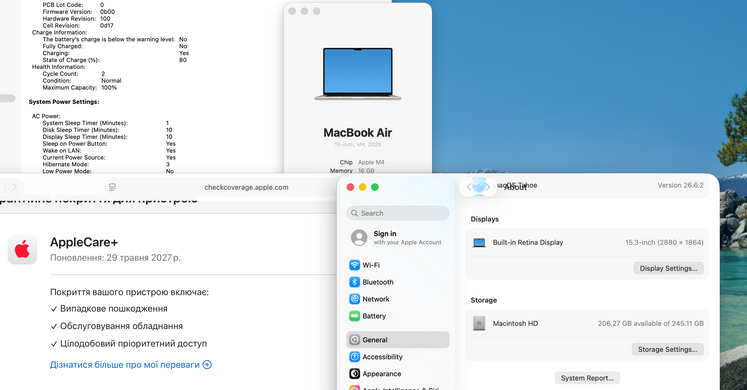
Task: Click the Покриття вашого пристрою включає text
Action: pyautogui.click(x=129, y=292)
